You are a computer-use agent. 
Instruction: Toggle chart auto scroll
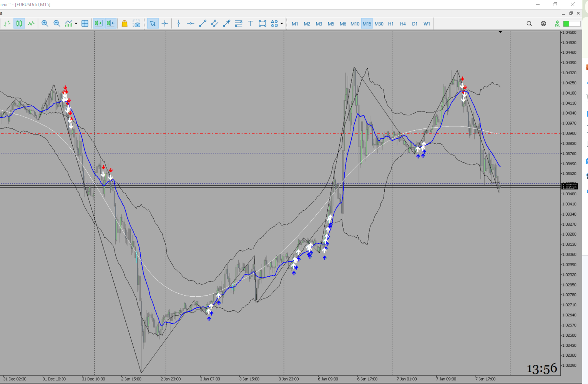point(98,23)
